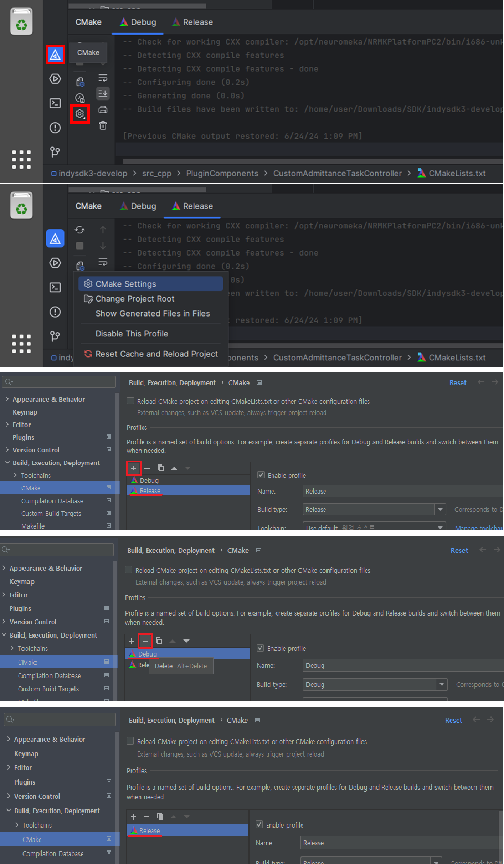Image resolution: width=504 pixels, height=864 pixels.
Task: Click Move Down arrow above highlighted Debug profile
Action: (x=186, y=641)
